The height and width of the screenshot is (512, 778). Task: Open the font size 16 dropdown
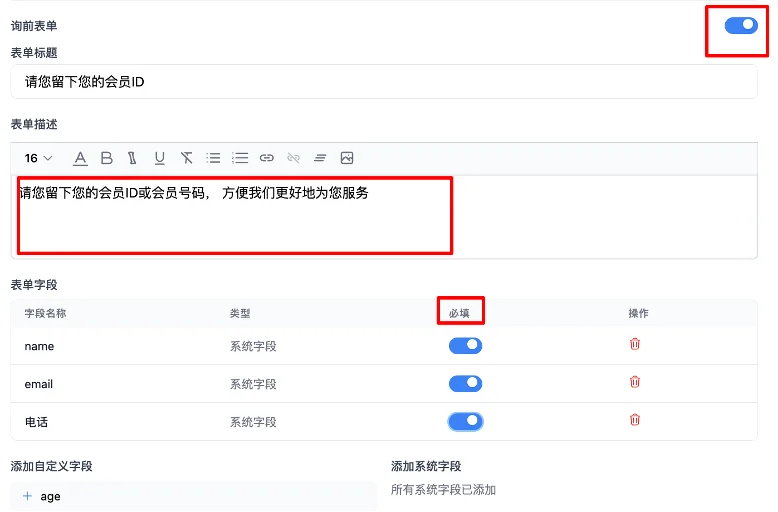point(38,158)
